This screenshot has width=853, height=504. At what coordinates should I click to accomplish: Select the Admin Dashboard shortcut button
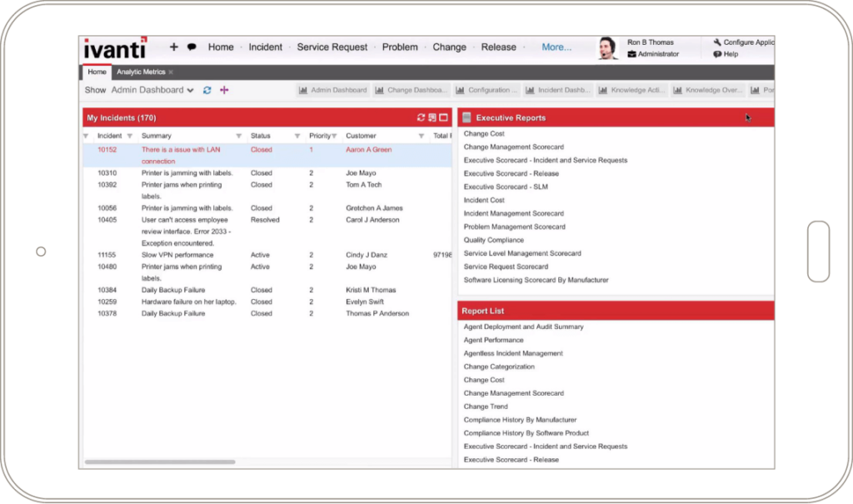(x=333, y=90)
